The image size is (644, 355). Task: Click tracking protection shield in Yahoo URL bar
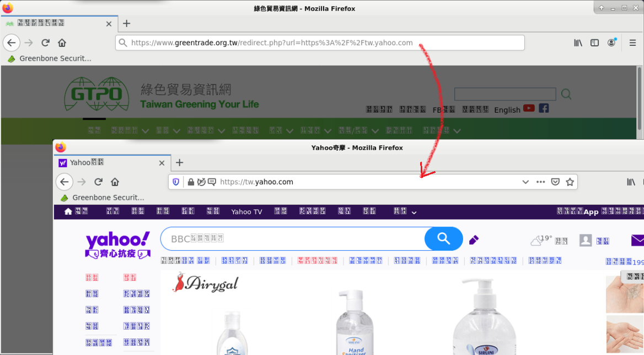176,182
